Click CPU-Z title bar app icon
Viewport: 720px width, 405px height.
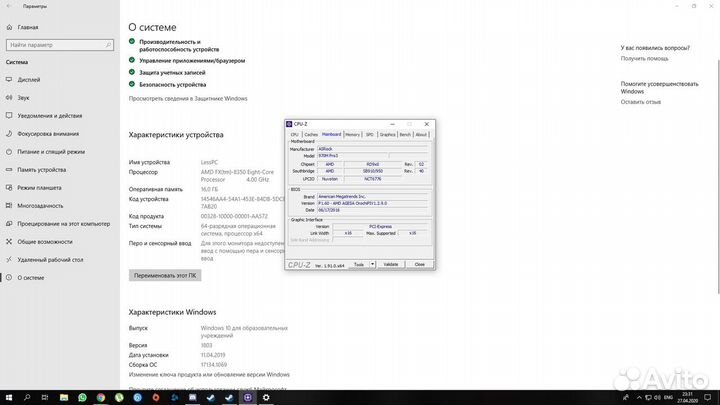click(x=289, y=124)
